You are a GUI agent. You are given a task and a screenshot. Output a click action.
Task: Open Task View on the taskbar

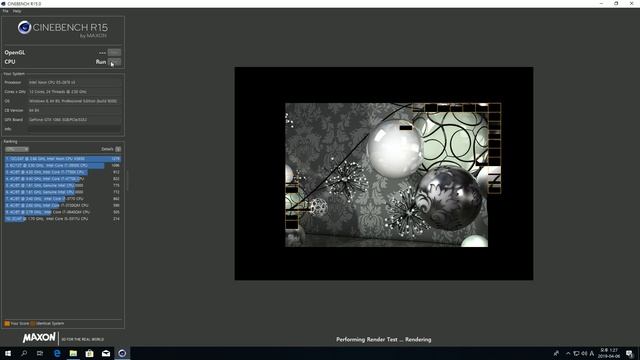click(x=40, y=353)
